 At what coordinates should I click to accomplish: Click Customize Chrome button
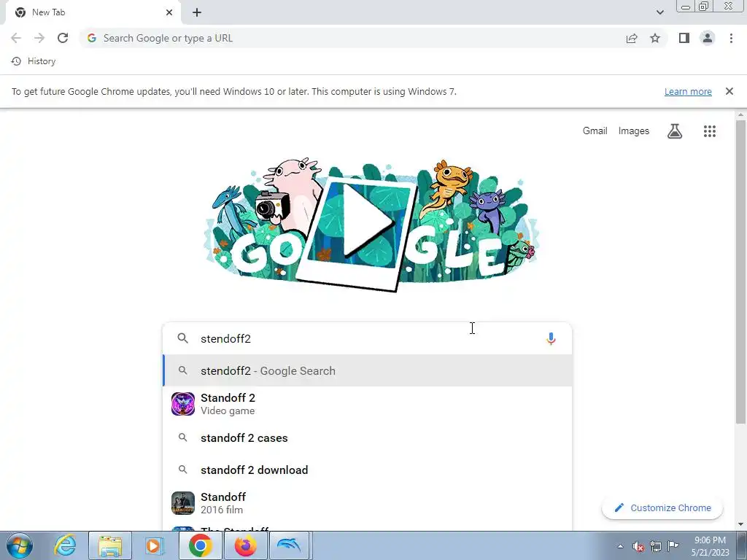tap(662, 507)
